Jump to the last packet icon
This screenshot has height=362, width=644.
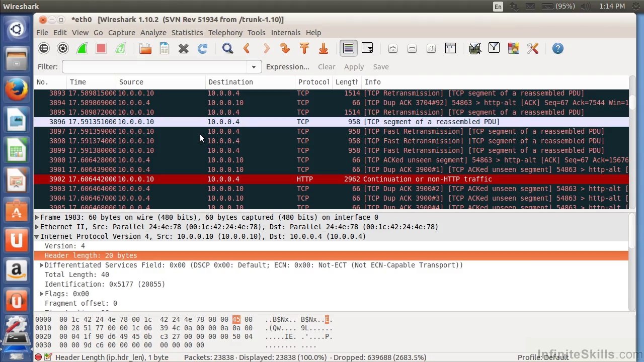click(324, 48)
